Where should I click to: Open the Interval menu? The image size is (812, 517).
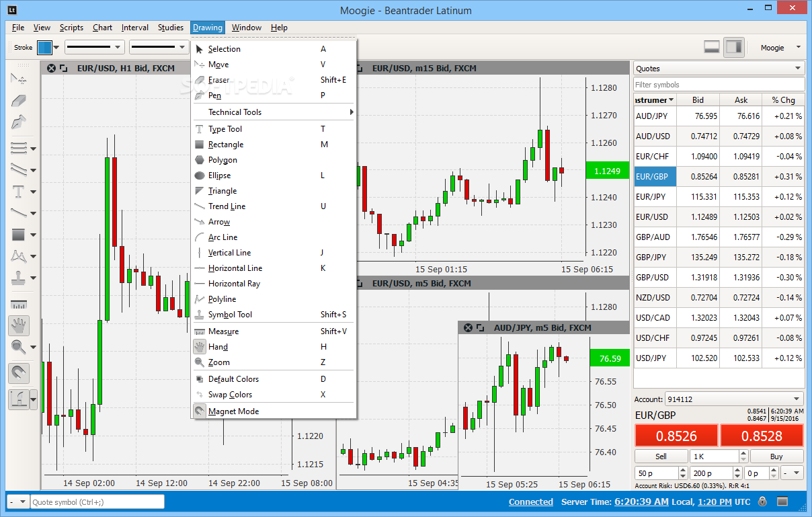coord(135,28)
